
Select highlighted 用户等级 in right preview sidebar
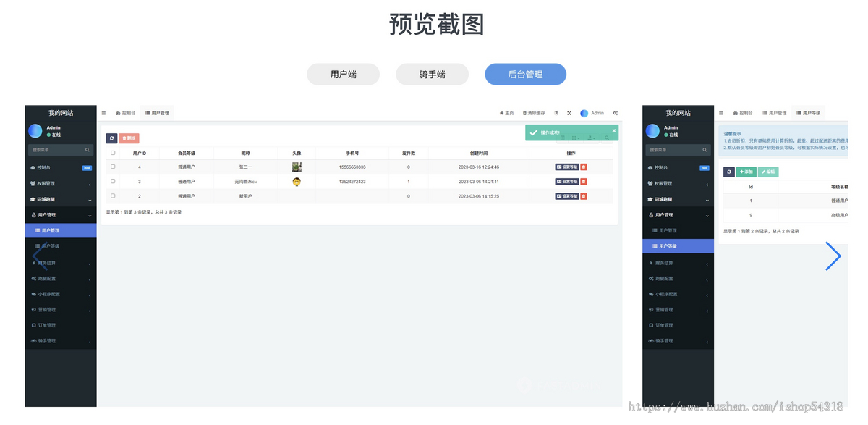678,246
